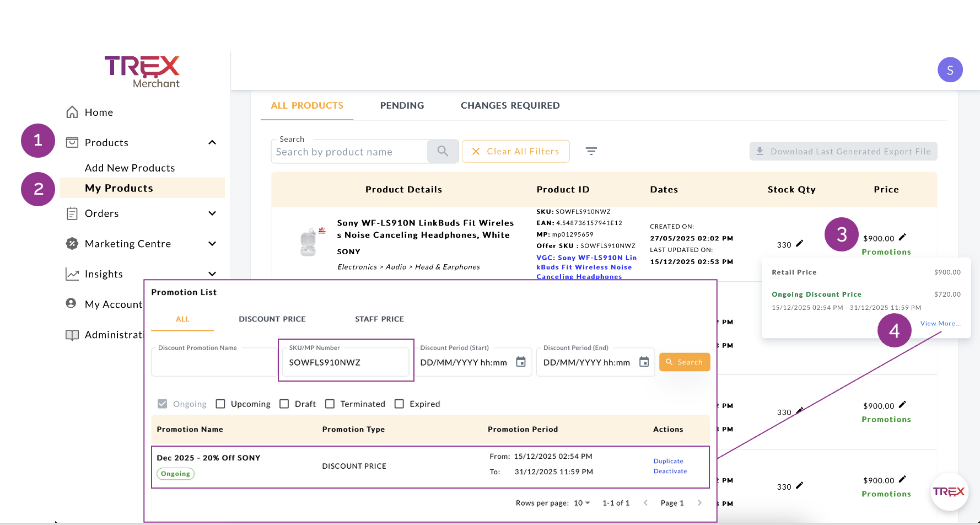Focus the SKU/MP Number input field
The height and width of the screenshot is (525, 980).
click(346, 362)
